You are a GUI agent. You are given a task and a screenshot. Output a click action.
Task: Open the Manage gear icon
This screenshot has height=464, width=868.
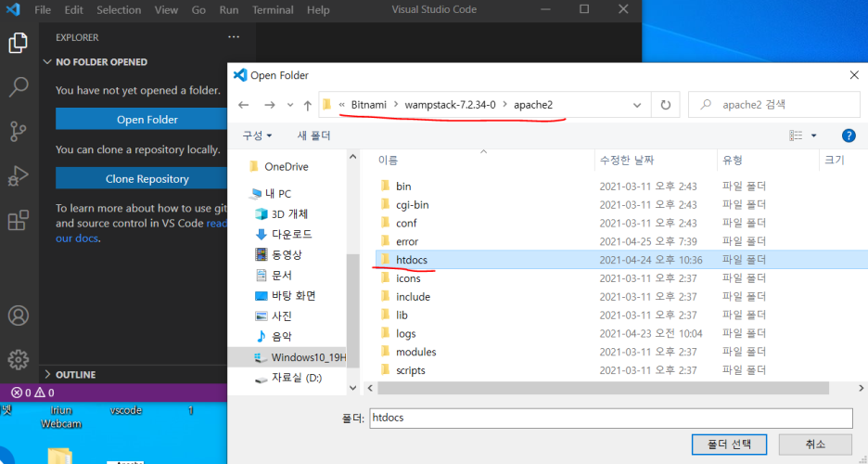tap(19, 359)
